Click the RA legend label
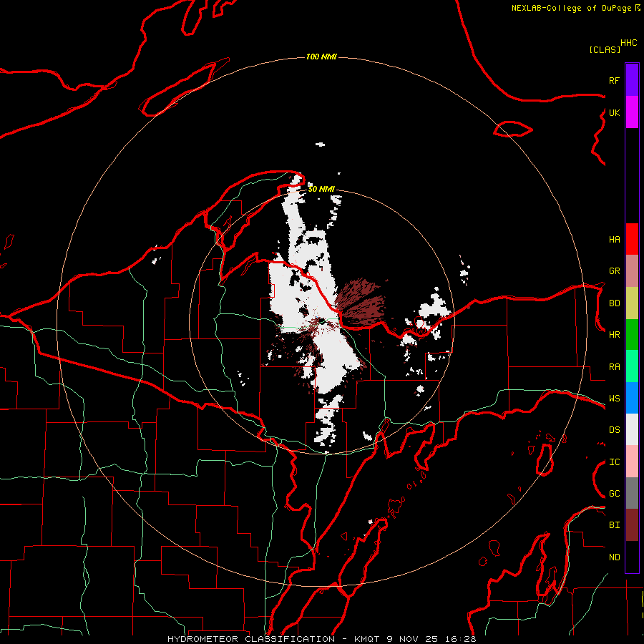Viewport: 644px width, 644px height. 615,367
